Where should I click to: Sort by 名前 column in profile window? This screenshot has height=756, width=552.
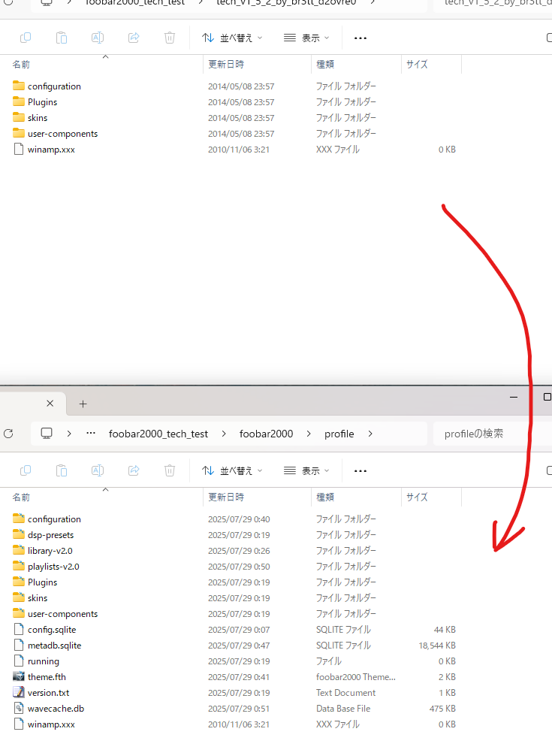21,497
